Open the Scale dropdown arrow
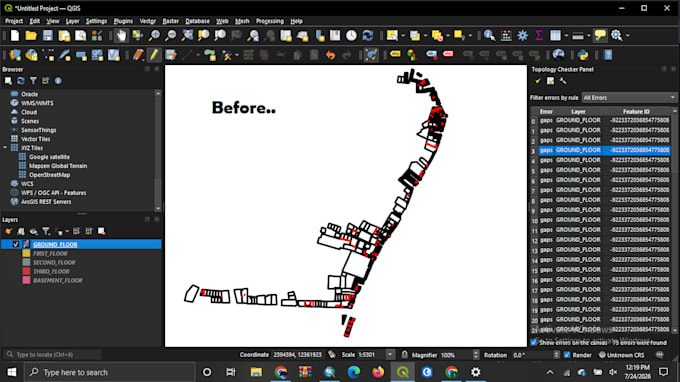The image size is (680, 382). point(390,355)
